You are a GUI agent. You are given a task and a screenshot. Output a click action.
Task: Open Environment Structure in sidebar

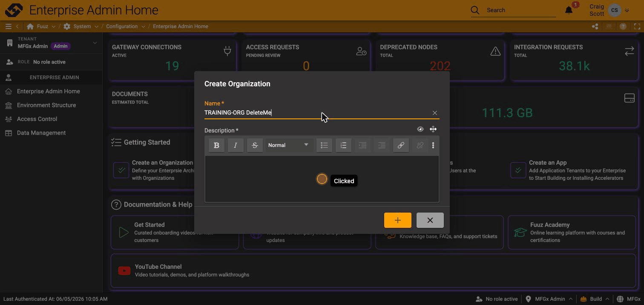(x=46, y=105)
